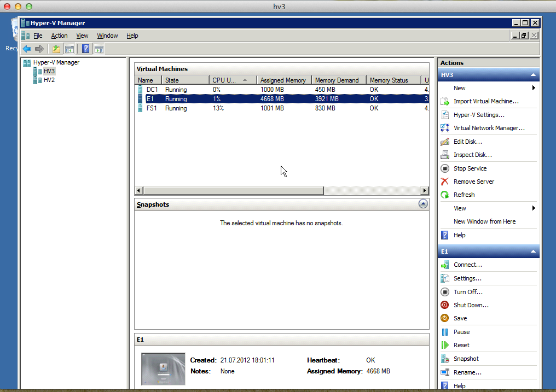Open the Window menu

[x=107, y=36]
